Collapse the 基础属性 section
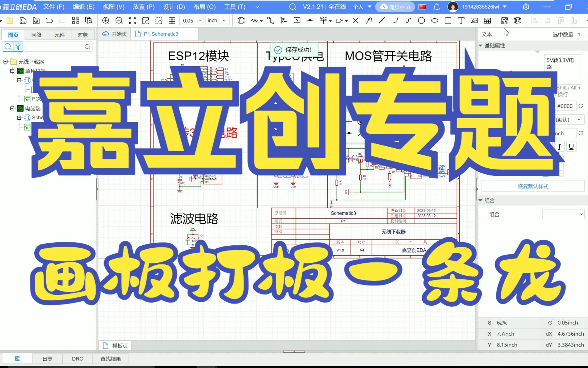Viewport: 588px width, 368px height. tap(480, 46)
